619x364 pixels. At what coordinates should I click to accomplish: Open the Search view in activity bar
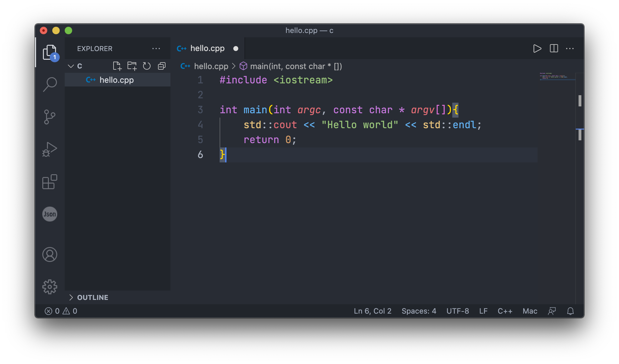tap(50, 84)
